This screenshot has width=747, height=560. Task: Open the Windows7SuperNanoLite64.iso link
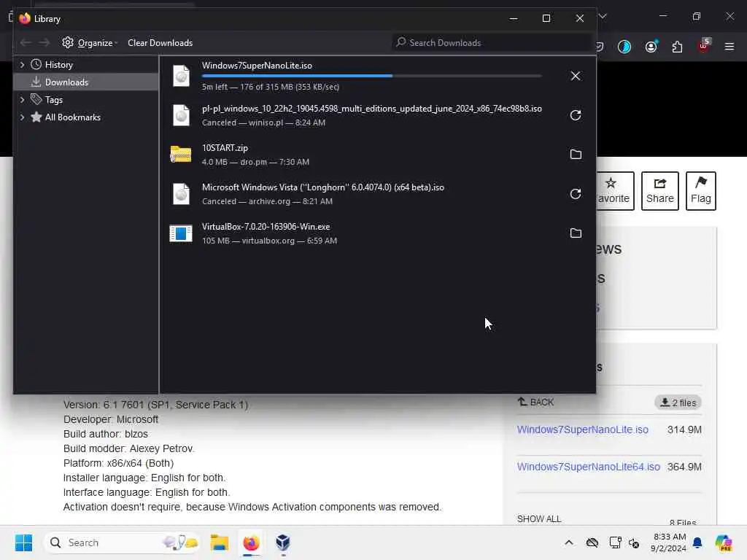pos(589,467)
